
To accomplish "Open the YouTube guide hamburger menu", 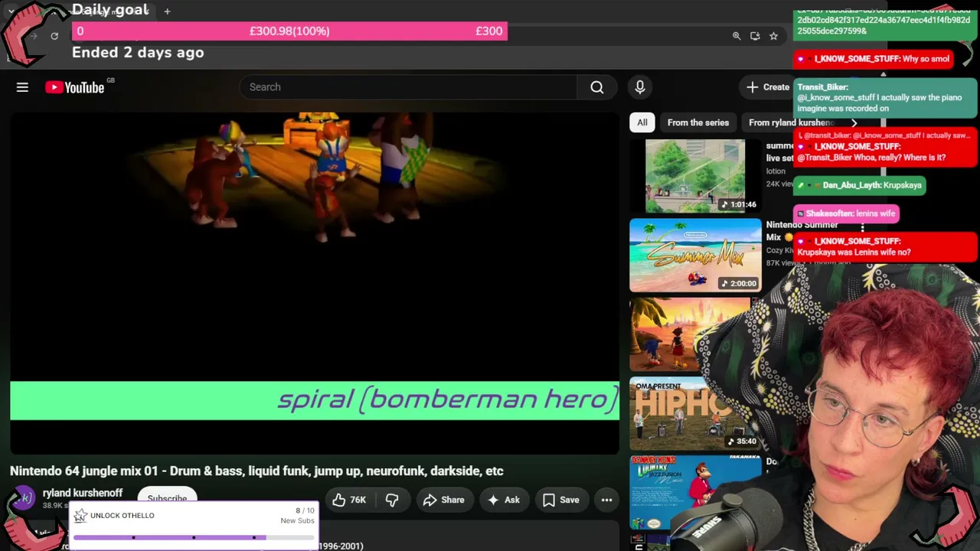I will click(x=22, y=87).
